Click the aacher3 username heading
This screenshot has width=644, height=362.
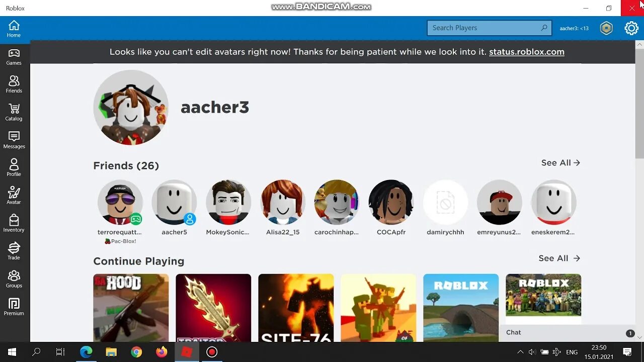(215, 108)
